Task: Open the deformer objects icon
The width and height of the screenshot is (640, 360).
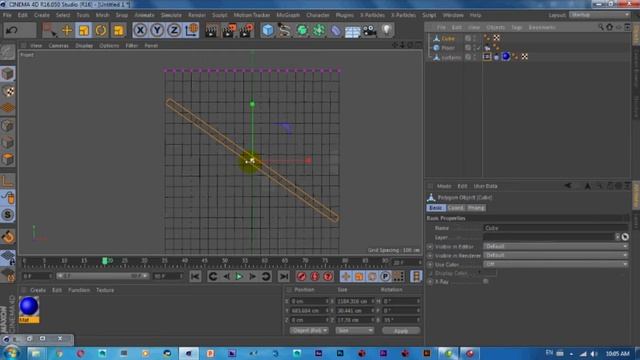Action: click(x=336, y=30)
